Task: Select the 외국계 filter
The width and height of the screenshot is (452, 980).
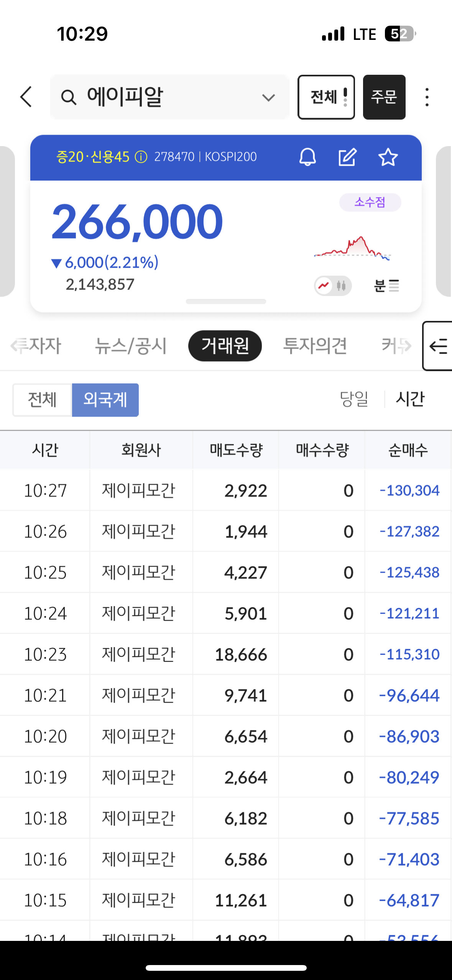Action: 105,400
